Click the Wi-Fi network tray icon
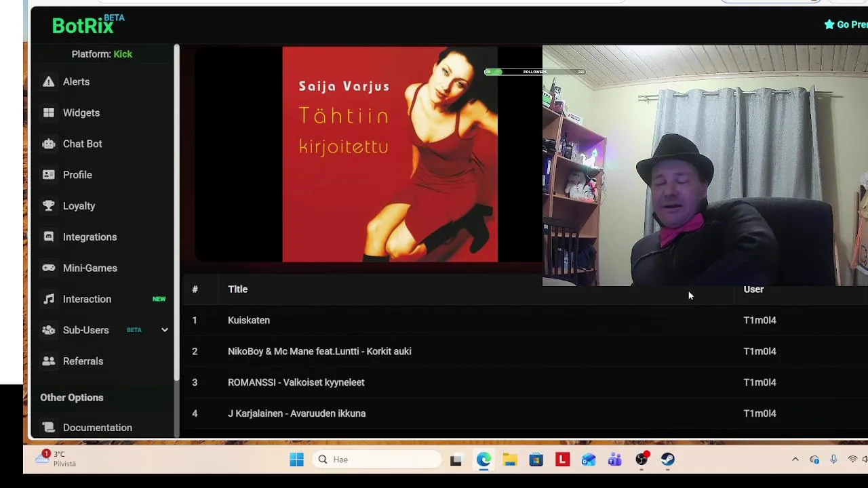This screenshot has height=488, width=868. pyautogui.click(x=852, y=460)
